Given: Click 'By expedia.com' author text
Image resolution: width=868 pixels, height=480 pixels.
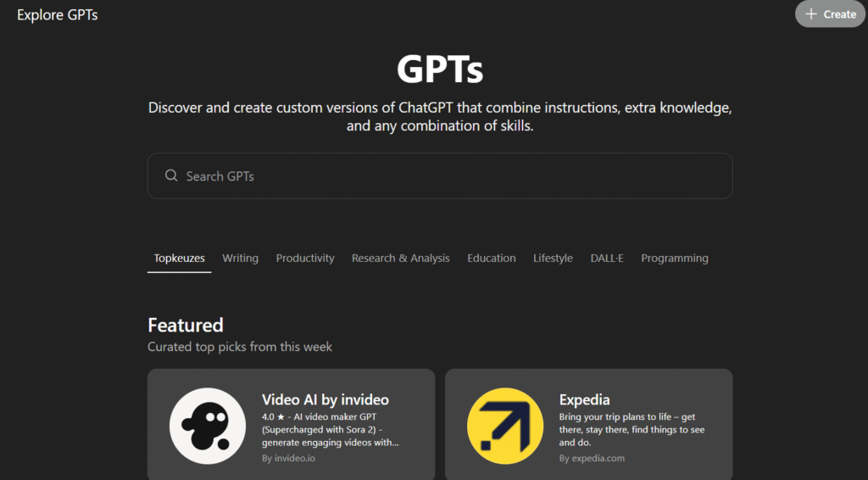Looking at the screenshot, I should 592,459.
